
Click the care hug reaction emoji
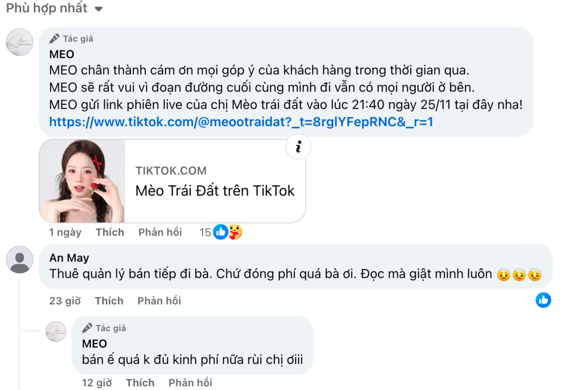click(x=235, y=232)
